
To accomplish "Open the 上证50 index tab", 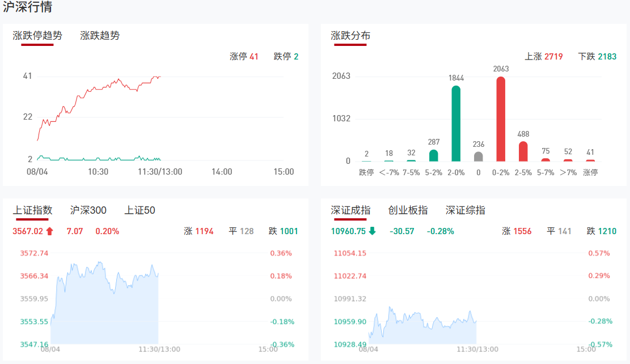I will [139, 210].
